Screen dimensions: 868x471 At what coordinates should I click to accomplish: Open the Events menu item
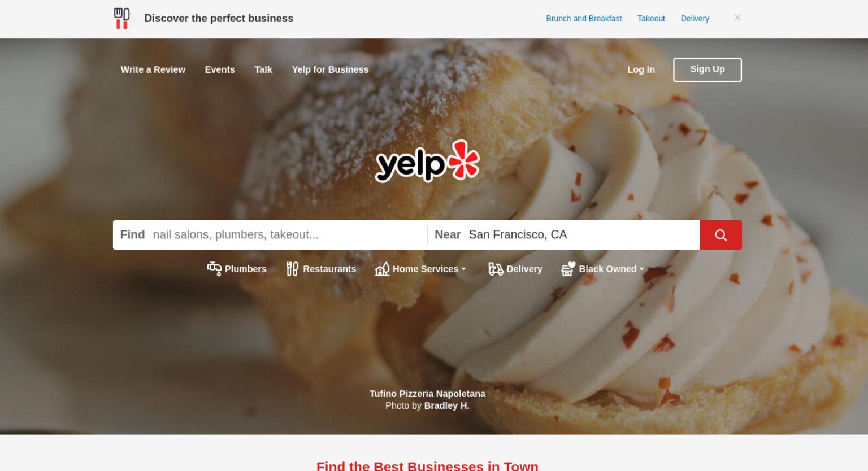coord(220,69)
